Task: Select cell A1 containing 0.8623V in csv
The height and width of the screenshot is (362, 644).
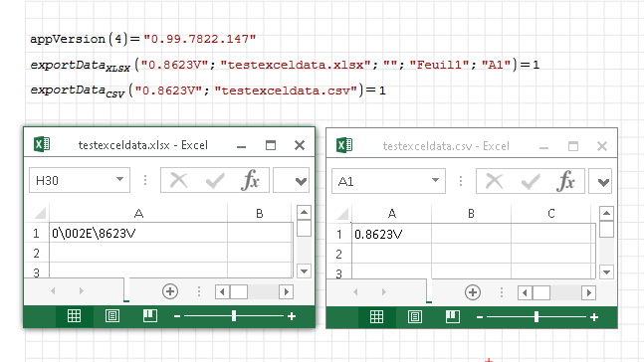Action: [x=392, y=235]
